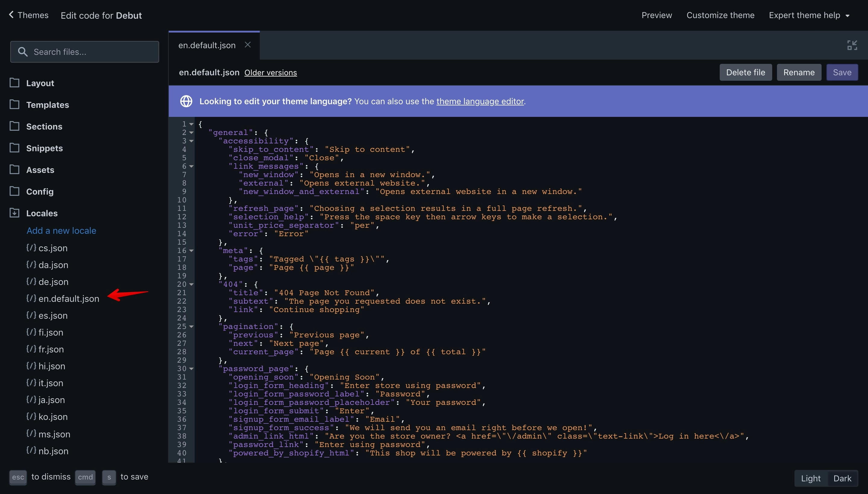Screen dimensions: 868x494
Task: Collapse the "pagination" block at line 25
Action: 191,327
